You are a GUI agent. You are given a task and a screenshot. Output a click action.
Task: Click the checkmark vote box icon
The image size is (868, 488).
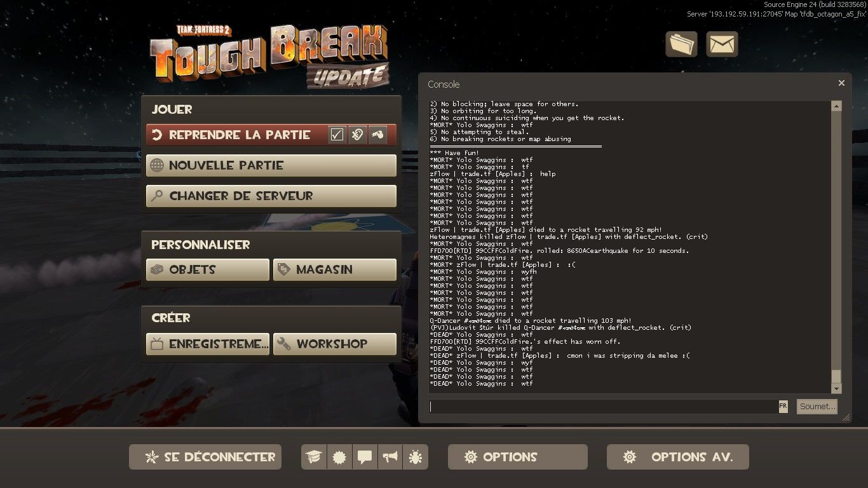pos(337,135)
